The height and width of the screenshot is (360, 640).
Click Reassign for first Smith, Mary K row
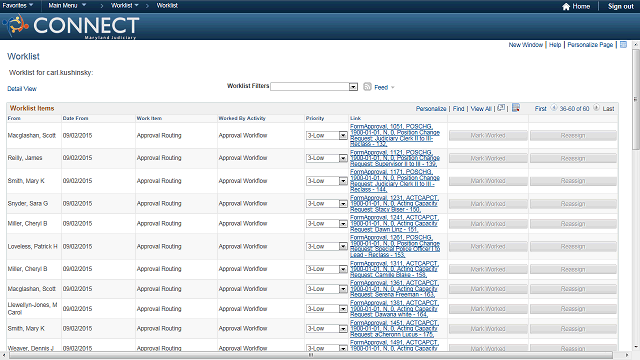click(573, 181)
